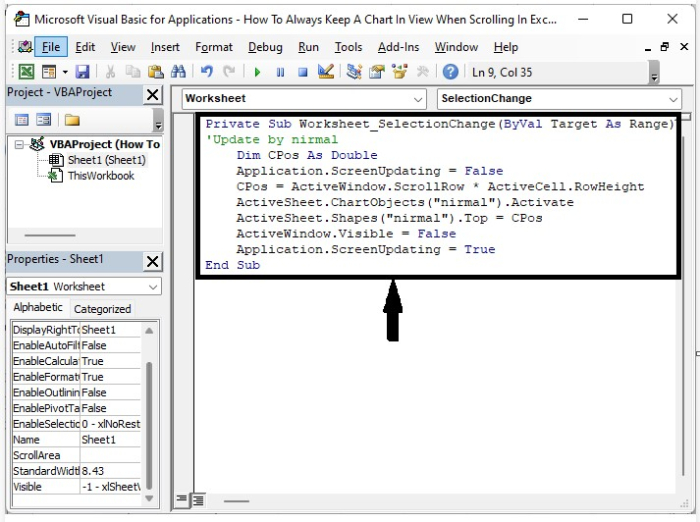The image size is (700, 522).
Task: Open the Insert object dropdown arrow
Action: (x=65, y=72)
